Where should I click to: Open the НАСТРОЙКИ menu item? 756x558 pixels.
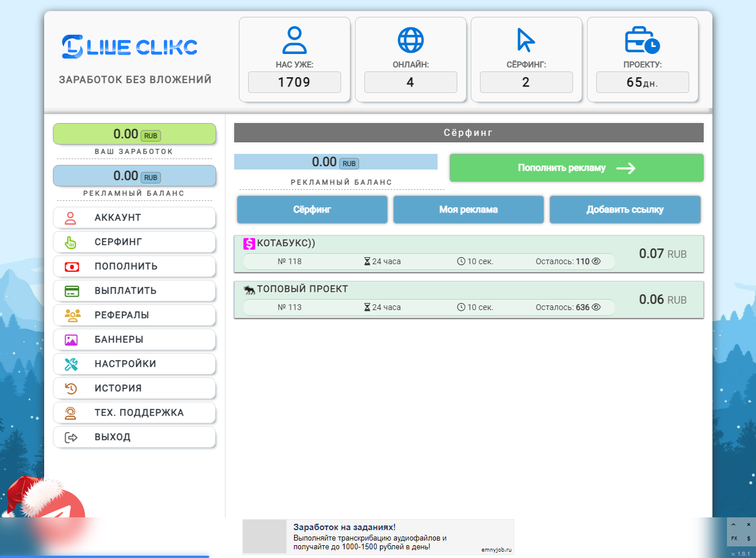click(134, 364)
